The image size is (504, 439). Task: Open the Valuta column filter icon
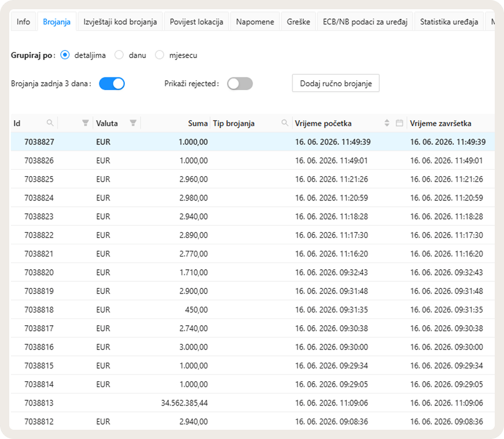click(133, 123)
